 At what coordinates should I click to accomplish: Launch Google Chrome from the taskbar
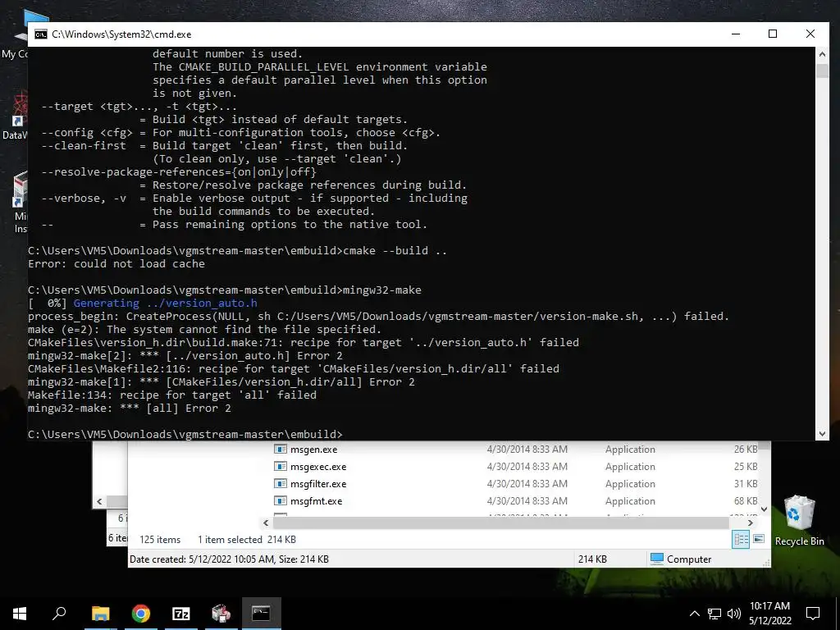141,614
